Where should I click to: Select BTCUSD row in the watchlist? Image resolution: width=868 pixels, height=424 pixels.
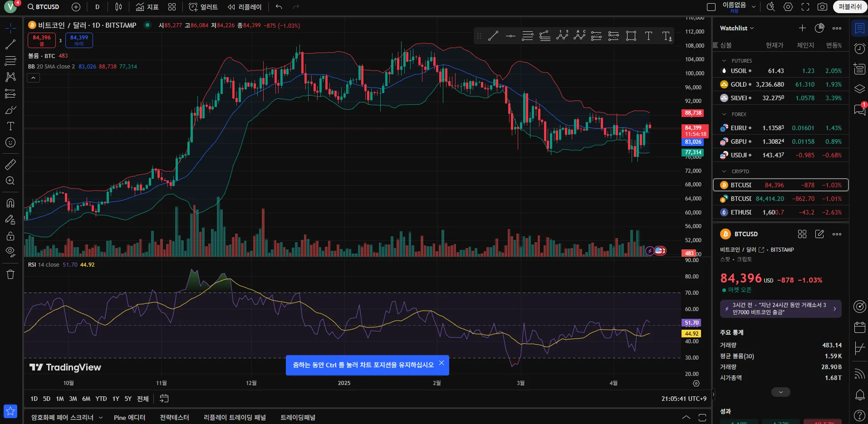[x=781, y=185]
